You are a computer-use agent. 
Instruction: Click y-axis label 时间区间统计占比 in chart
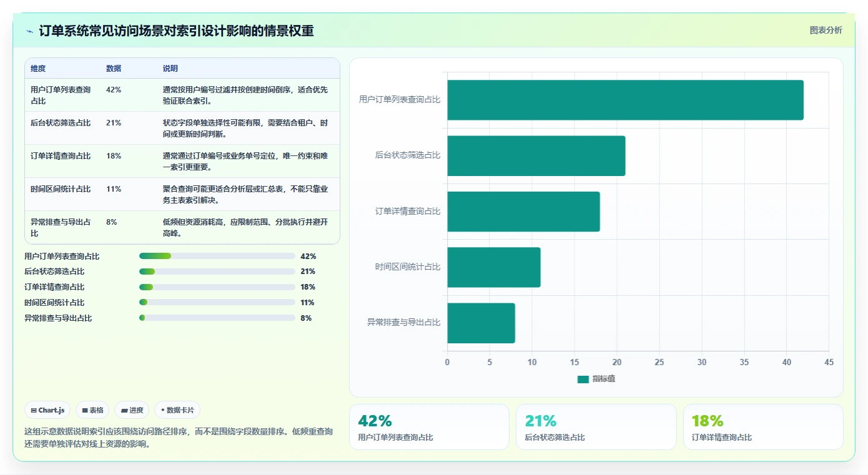click(408, 267)
